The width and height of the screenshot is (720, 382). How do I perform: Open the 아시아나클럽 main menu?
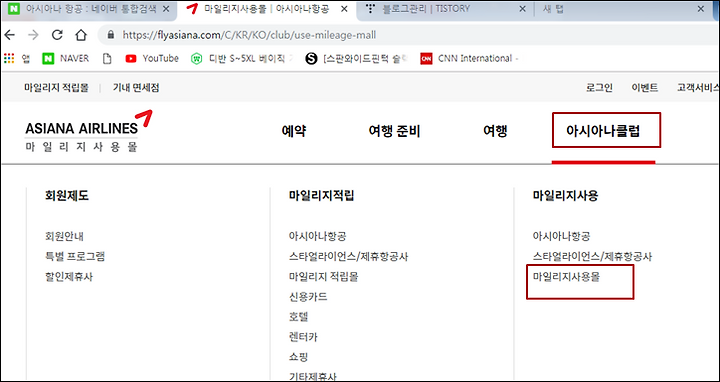tap(603, 131)
